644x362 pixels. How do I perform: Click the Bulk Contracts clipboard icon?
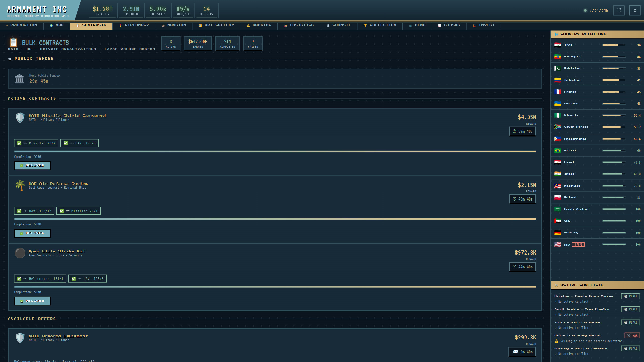pyautogui.click(x=13, y=42)
